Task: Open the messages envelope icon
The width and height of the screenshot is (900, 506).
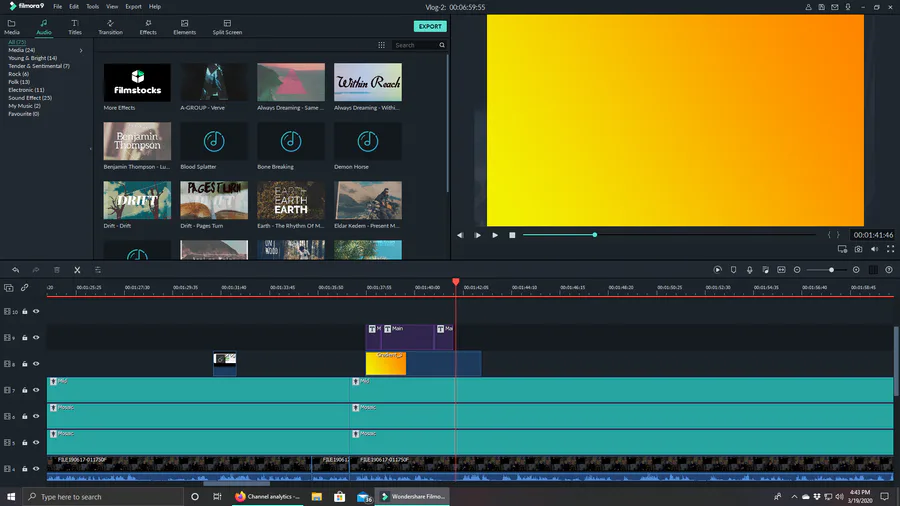Action: 835,7
